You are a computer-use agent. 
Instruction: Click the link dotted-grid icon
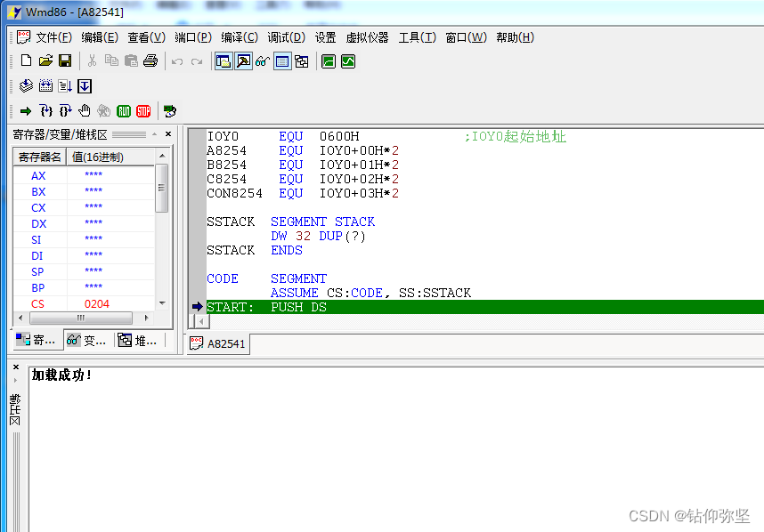(45, 86)
